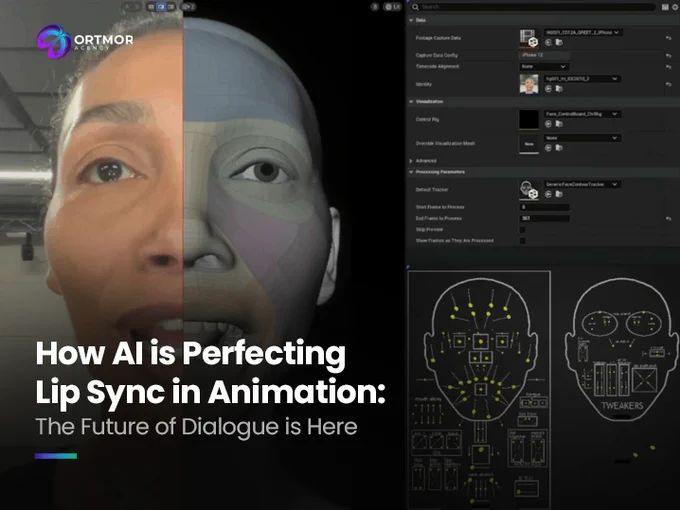Browse to Control Rig asset
Image resolution: width=680 pixels, height=510 pixels.
pos(559,124)
